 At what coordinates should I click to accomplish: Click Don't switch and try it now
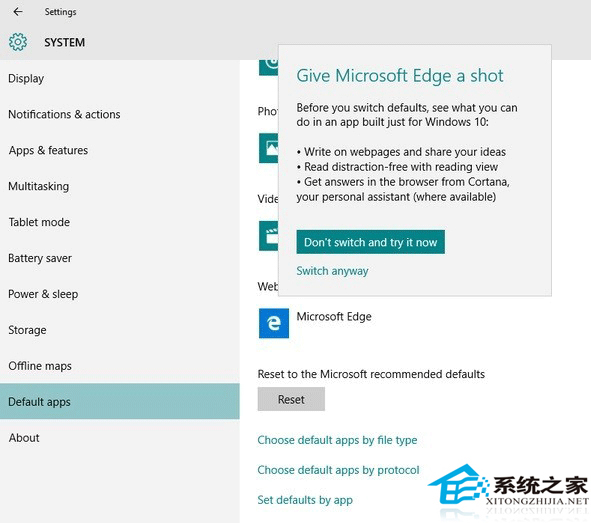(x=370, y=242)
